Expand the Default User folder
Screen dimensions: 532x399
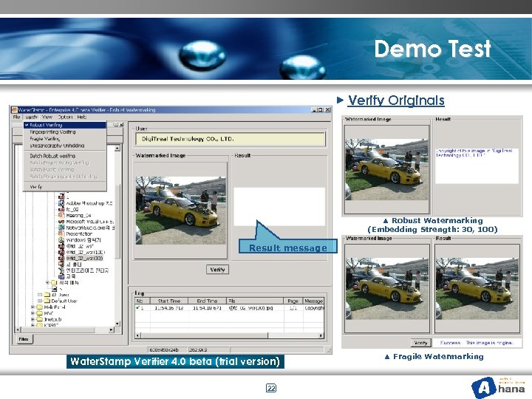[40, 301]
